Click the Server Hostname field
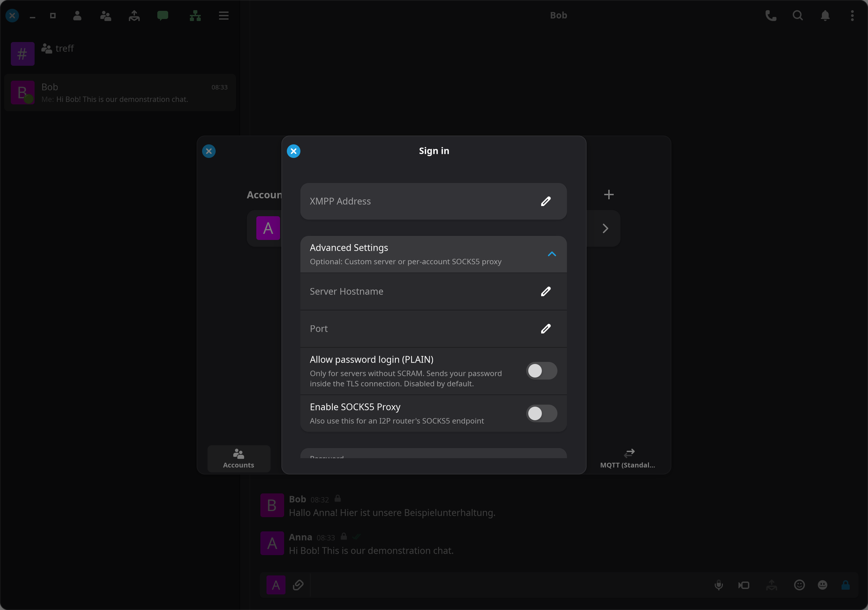 (433, 291)
